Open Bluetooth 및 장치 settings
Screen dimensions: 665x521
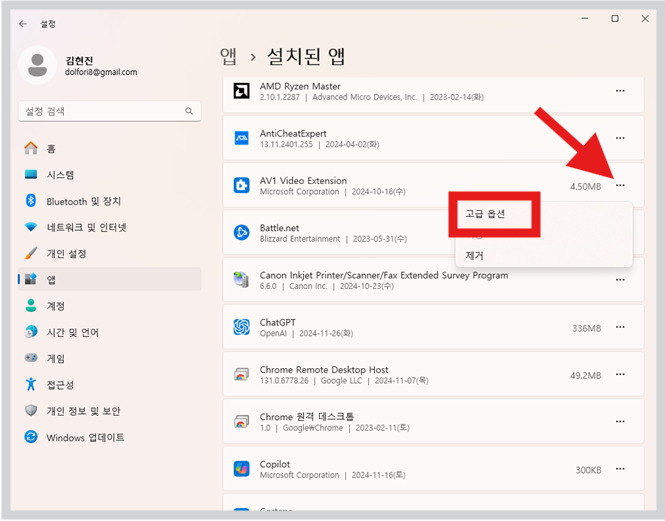point(109,201)
